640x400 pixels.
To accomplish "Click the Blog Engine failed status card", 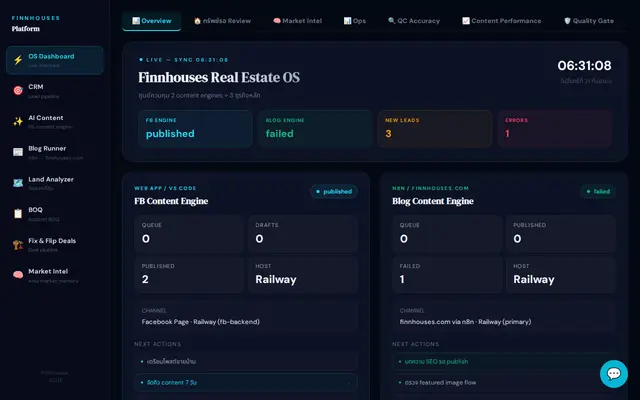I will (x=315, y=129).
